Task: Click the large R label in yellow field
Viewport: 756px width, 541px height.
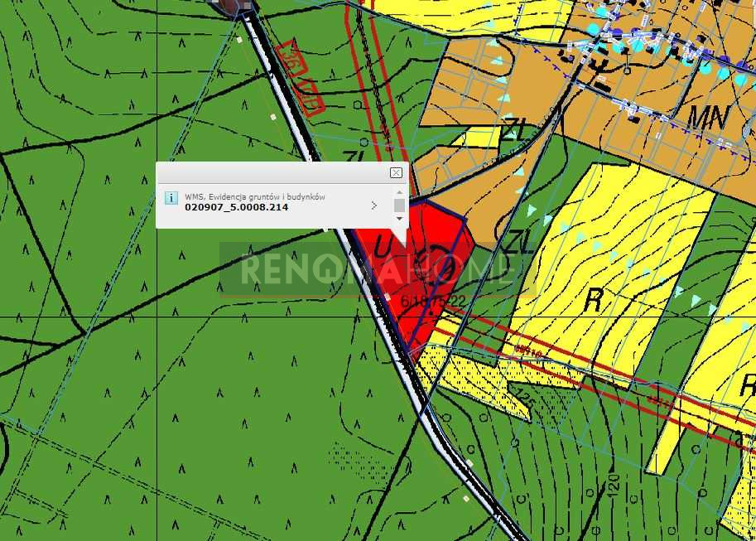Action: point(592,300)
